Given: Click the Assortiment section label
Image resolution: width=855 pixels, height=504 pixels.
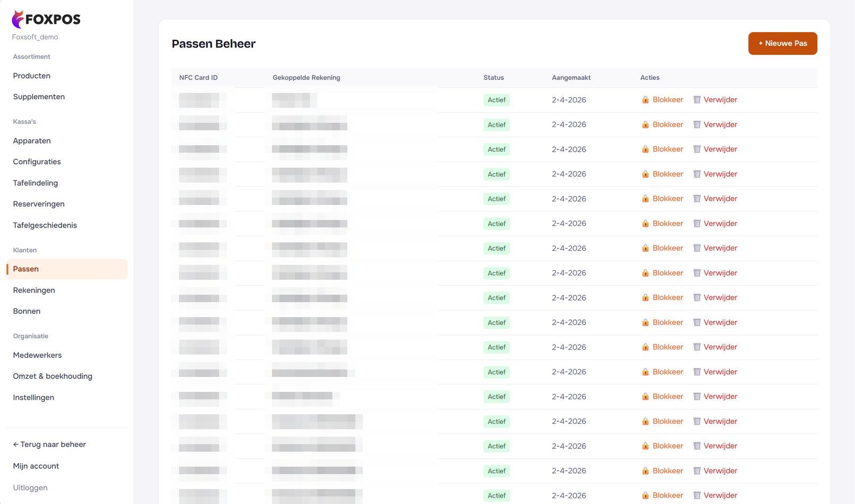Looking at the screenshot, I should click(x=32, y=57).
